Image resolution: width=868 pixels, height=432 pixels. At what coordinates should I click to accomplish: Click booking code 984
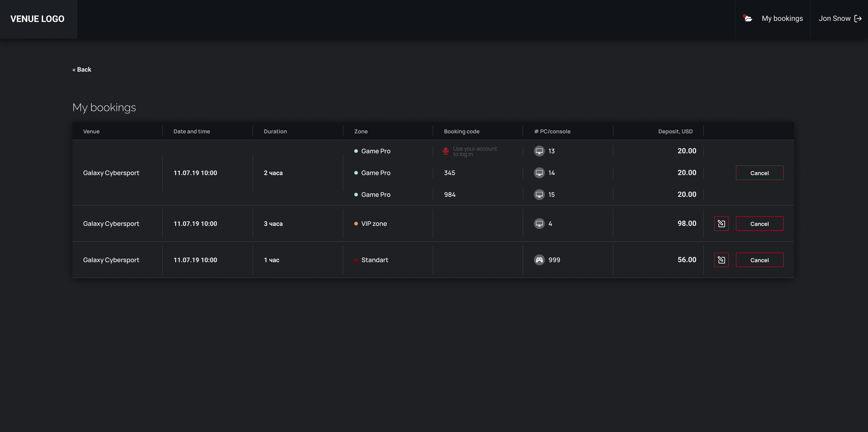[450, 195]
